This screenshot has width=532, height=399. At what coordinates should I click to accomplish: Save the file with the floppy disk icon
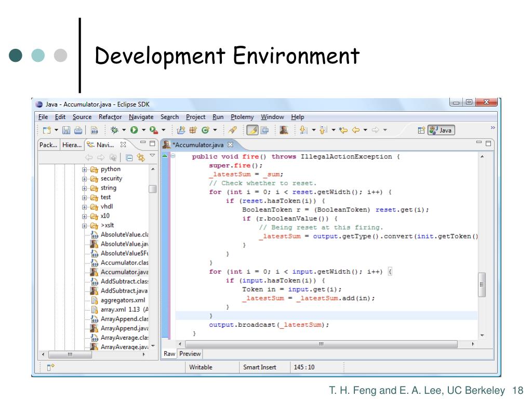[66, 130]
